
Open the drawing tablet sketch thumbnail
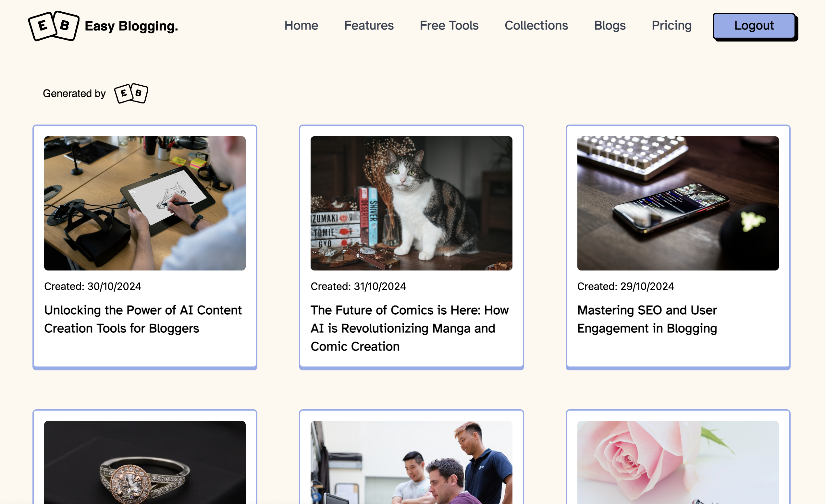145,203
